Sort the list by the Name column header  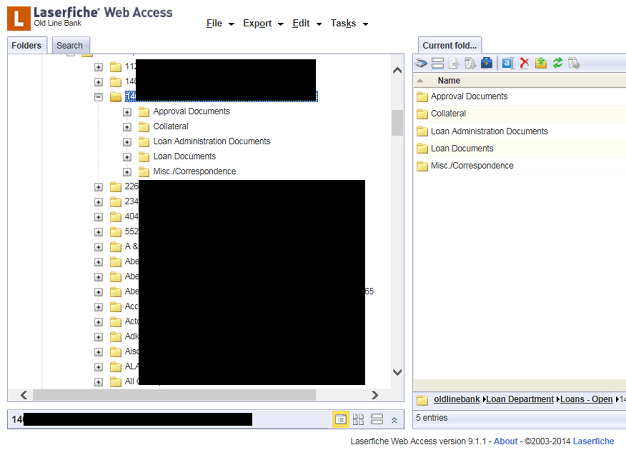pos(449,81)
